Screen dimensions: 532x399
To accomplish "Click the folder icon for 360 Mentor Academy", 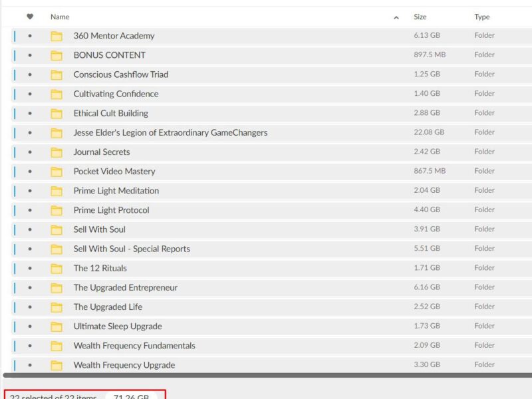I will click(57, 36).
